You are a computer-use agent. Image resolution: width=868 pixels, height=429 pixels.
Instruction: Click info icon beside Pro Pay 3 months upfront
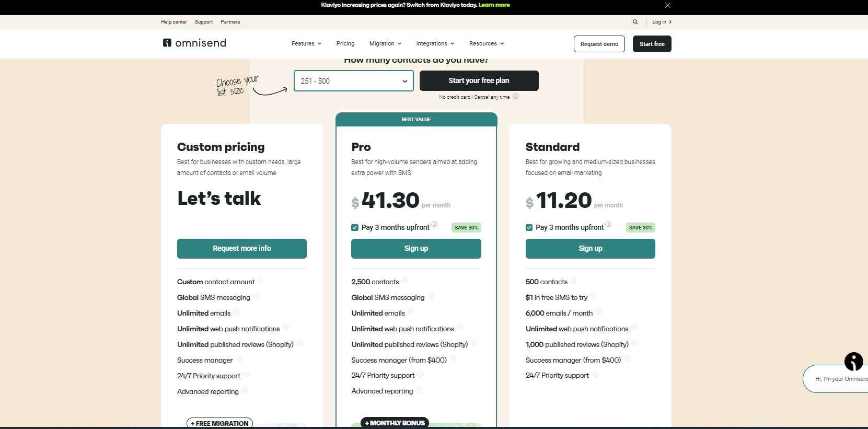point(434,225)
